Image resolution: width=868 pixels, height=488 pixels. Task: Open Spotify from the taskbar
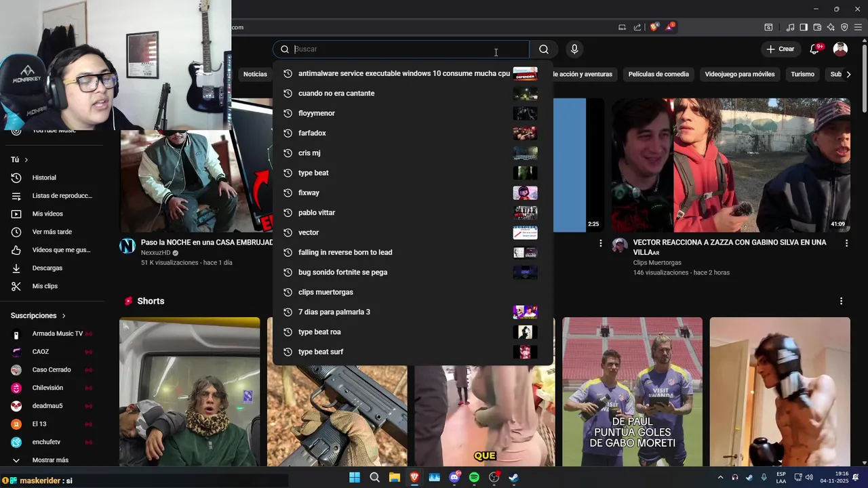(474, 477)
